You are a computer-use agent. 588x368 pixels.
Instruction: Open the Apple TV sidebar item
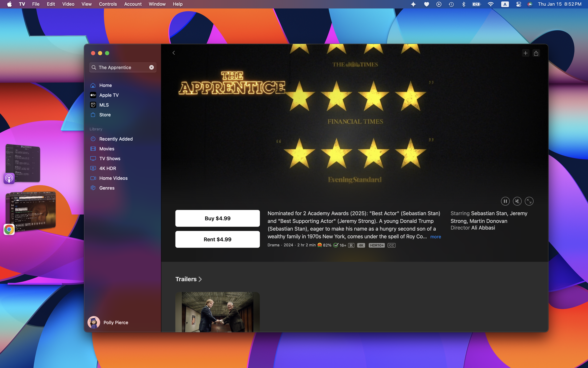tap(109, 95)
